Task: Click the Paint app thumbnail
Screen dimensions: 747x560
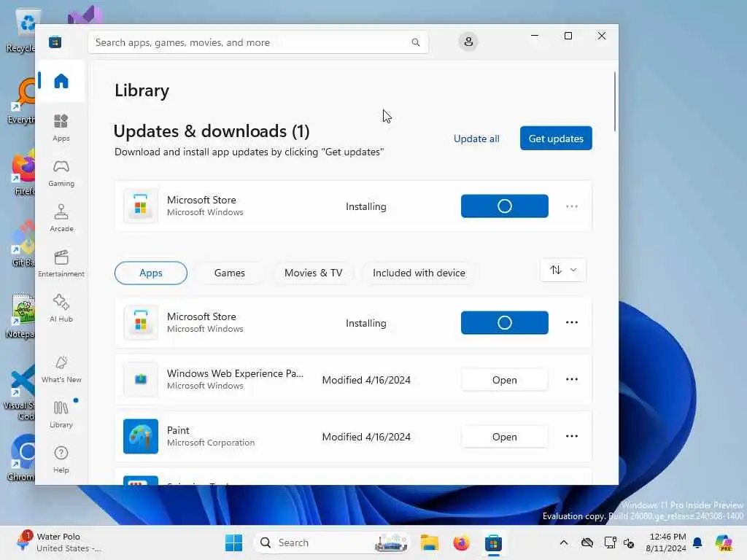Action: tap(141, 437)
